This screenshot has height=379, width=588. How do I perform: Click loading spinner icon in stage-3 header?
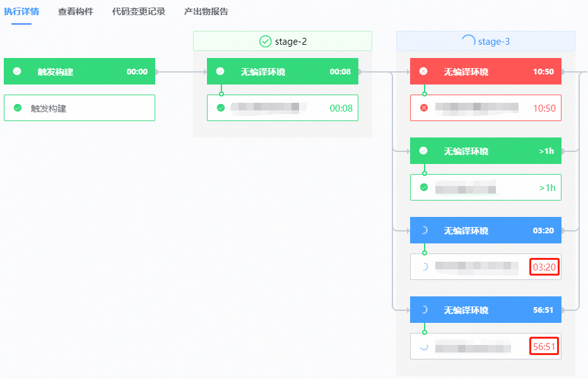pos(468,40)
